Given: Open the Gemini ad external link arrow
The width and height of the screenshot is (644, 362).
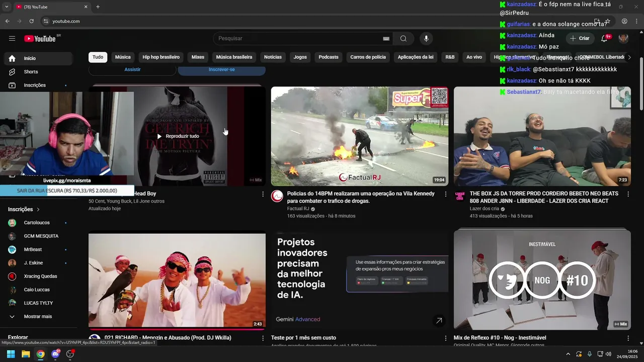Looking at the screenshot, I should 439,320.
